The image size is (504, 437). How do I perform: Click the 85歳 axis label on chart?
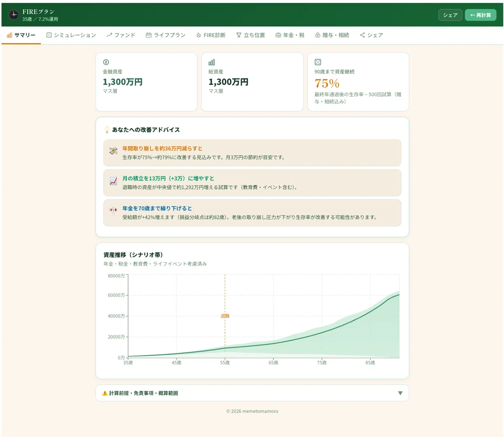370,363
